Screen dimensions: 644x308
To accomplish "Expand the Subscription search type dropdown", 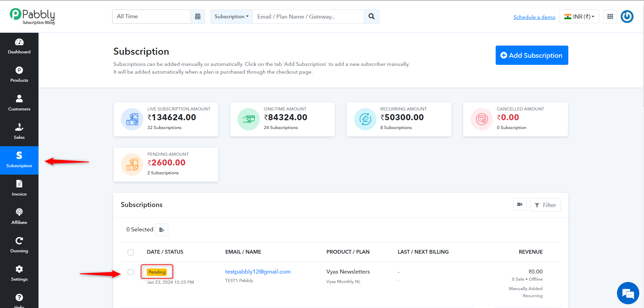I will [231, 17].
